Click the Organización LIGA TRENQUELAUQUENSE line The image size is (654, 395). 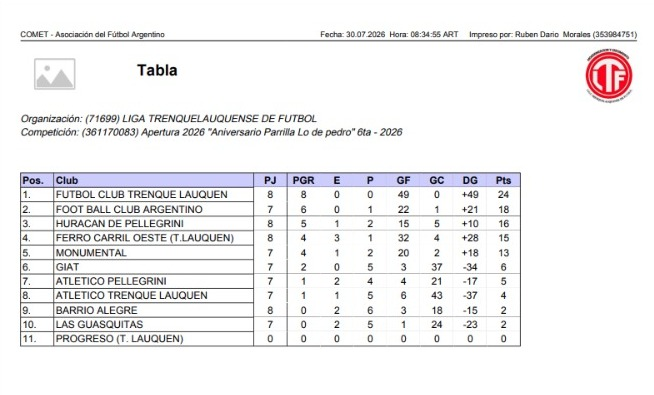pyautogui.click(x=169, y=118)
